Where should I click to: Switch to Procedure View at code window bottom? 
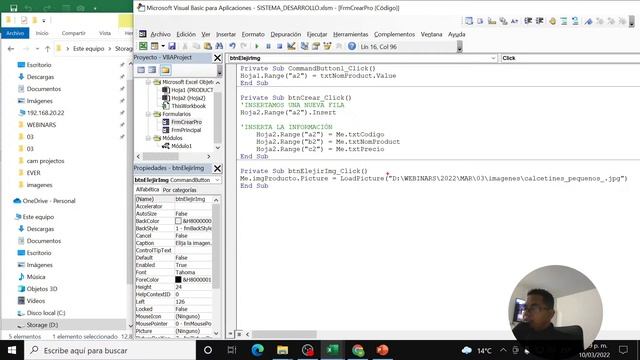[x=231, y=334]
